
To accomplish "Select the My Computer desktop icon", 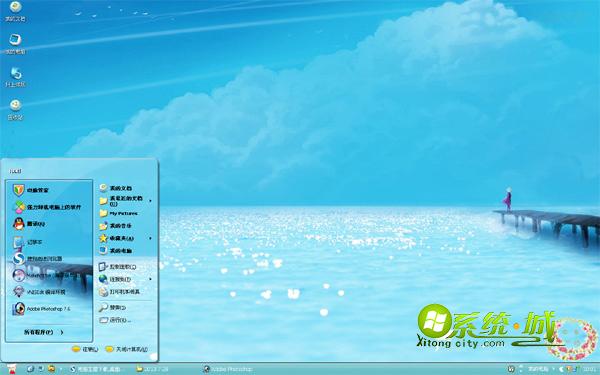I will 15,44.
